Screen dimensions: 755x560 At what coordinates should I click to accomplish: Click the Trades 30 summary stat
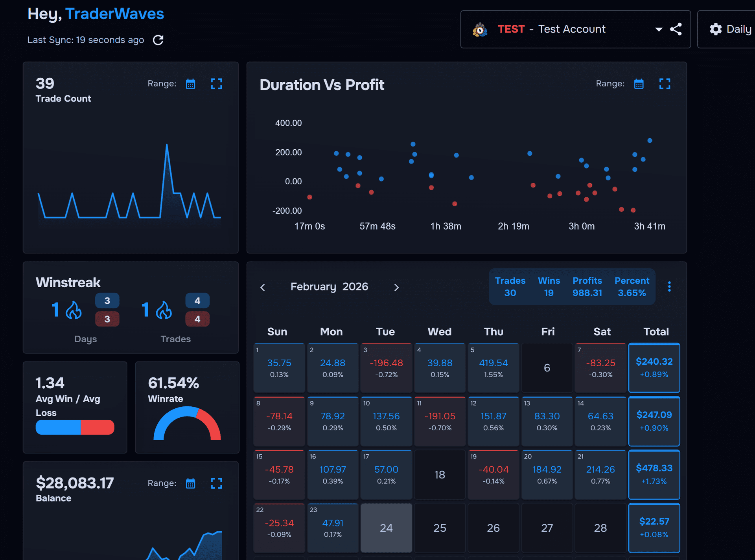[x=510, y=286]
